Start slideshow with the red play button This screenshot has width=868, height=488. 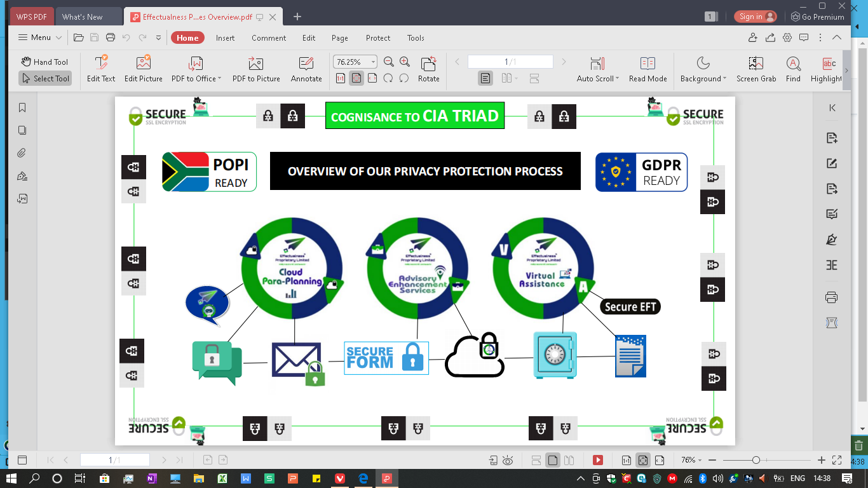[598, 460]
